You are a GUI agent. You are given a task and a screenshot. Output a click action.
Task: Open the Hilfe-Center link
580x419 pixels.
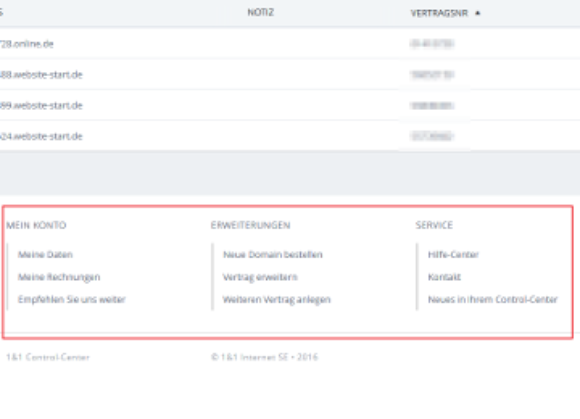[453, 254]
